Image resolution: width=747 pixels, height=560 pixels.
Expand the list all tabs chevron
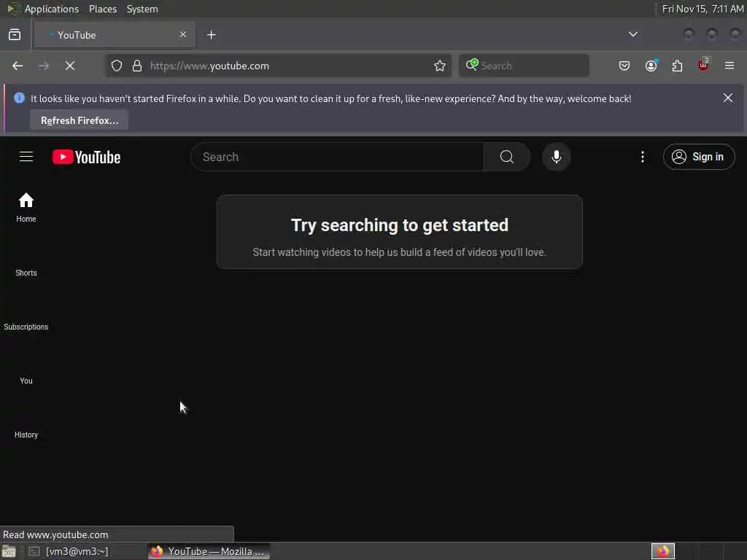[633, 34]
